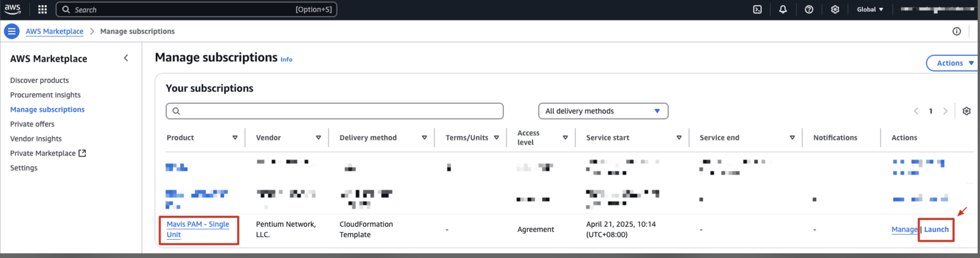Click the subscriptions search field
This screenshot has width=980, height=258.
coord(335,111)
